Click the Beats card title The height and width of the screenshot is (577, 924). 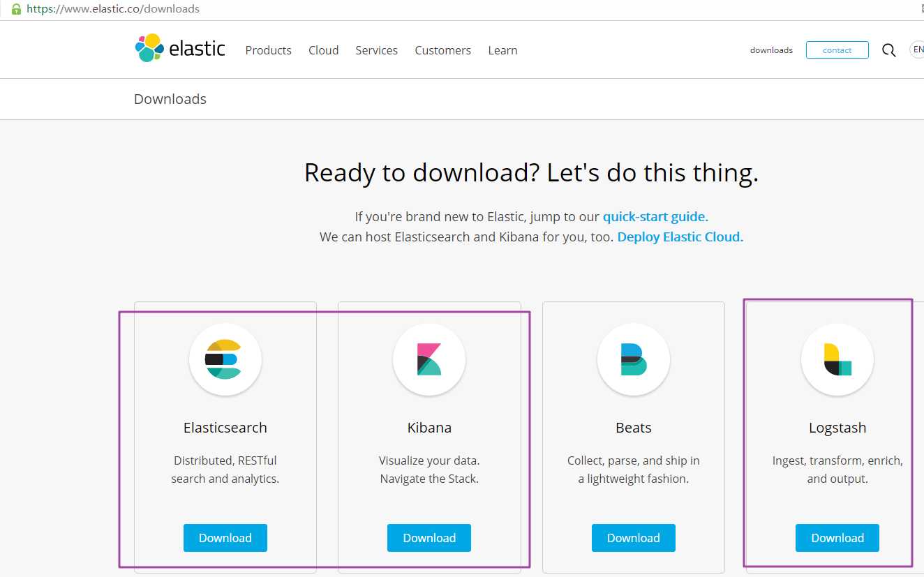point(633,428)
